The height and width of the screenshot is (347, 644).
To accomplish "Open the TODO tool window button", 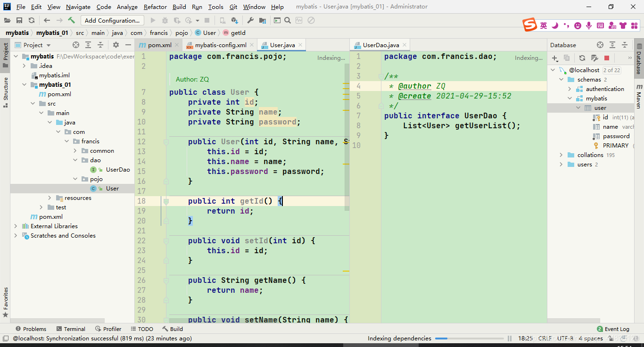I will click(142, 329).
